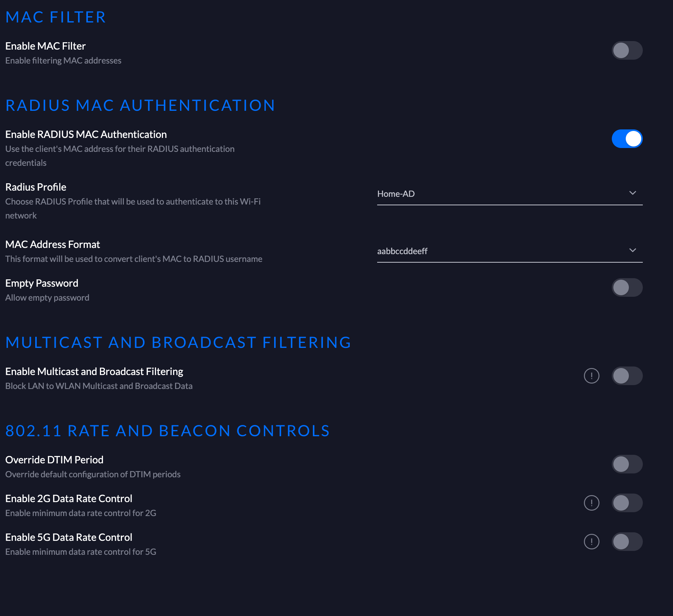
Task: Click MULTICAST AND BROADCAST FILTERING section heading
Action: tap(178, 342)
